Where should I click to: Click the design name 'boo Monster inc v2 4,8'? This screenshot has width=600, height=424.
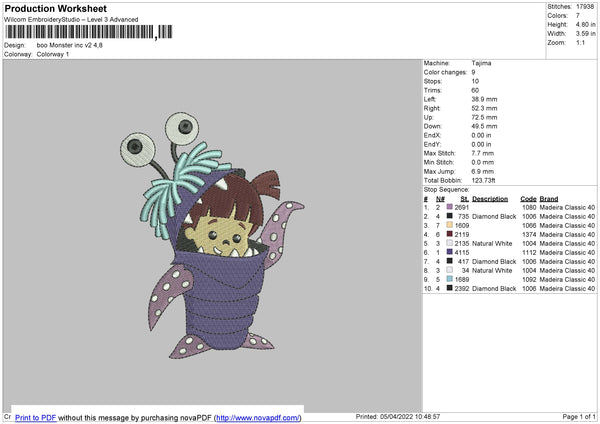(x=70, y=45)
